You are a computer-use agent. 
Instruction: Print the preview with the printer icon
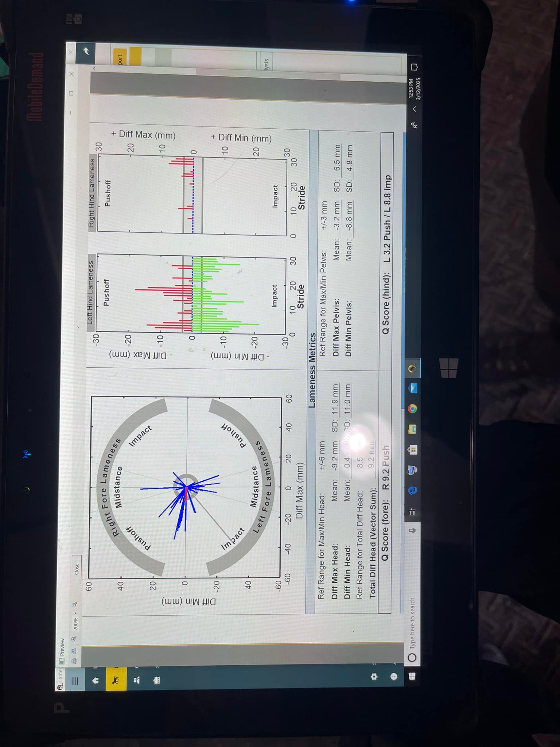[x=74, y=661]
